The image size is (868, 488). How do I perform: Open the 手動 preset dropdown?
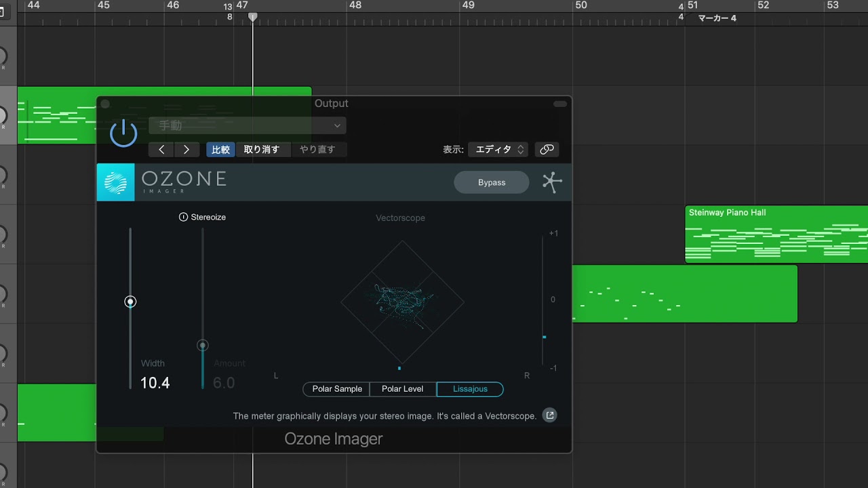coord(248,125)
